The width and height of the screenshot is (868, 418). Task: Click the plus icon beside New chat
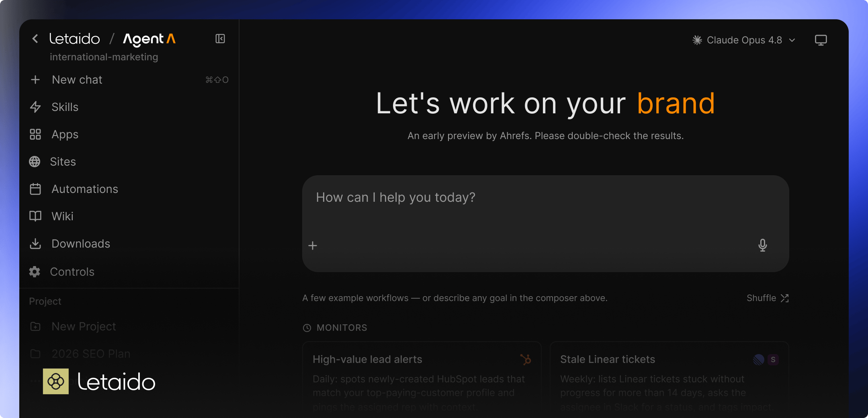coord(35,80)
